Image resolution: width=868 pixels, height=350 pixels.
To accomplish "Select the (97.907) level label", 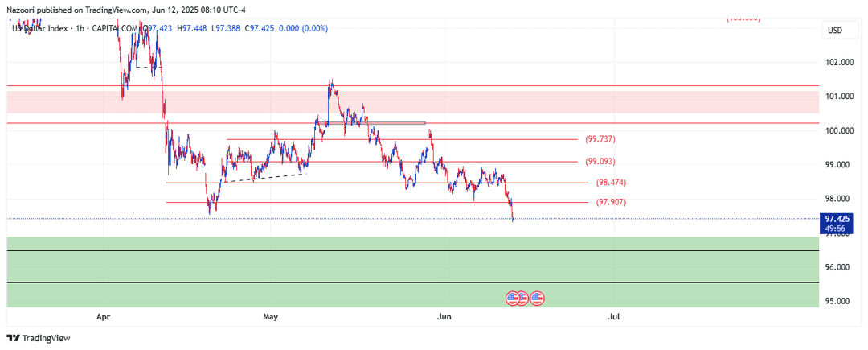I will click(x=611, y=203).
